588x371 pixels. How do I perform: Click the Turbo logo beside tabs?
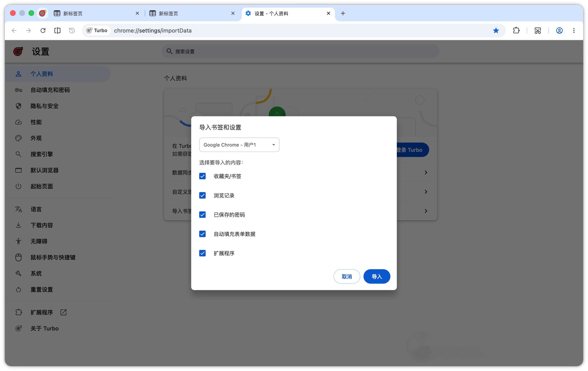42,13
